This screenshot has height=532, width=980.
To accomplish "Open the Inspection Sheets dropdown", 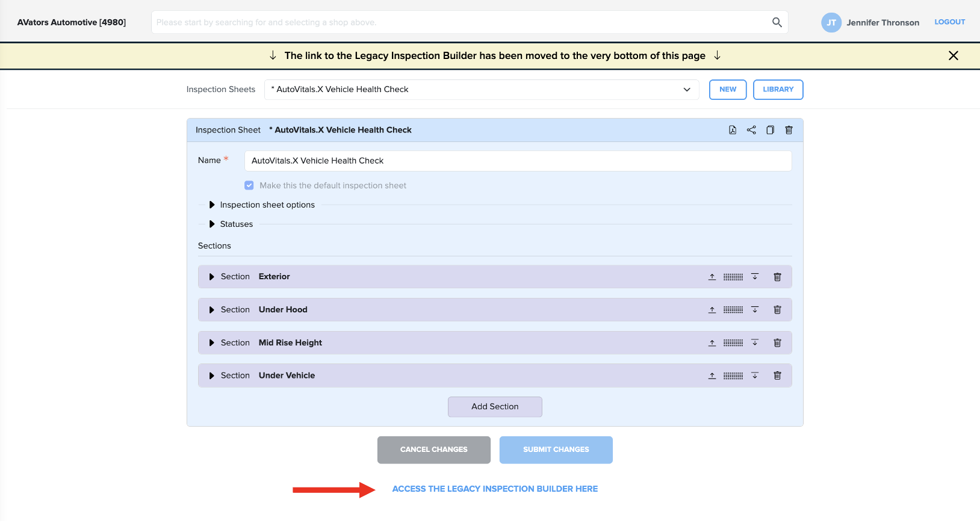I will point(482,90).
